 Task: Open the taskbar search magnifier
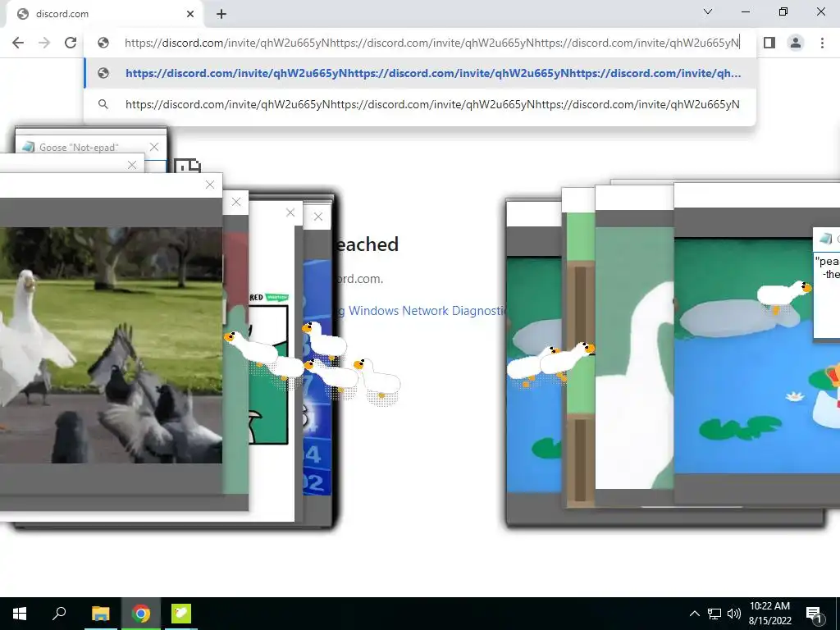coord(59,614)
